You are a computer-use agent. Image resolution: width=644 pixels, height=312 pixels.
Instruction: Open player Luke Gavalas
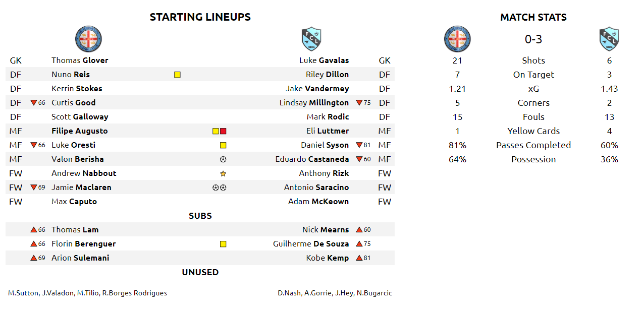324,60
